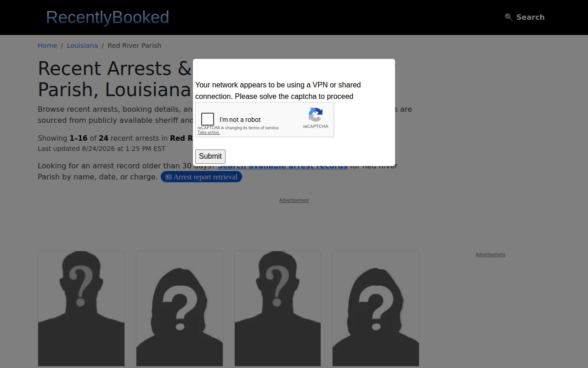
Task: Click the Red River Parish breadcrumb text
Action: [135, 46]
